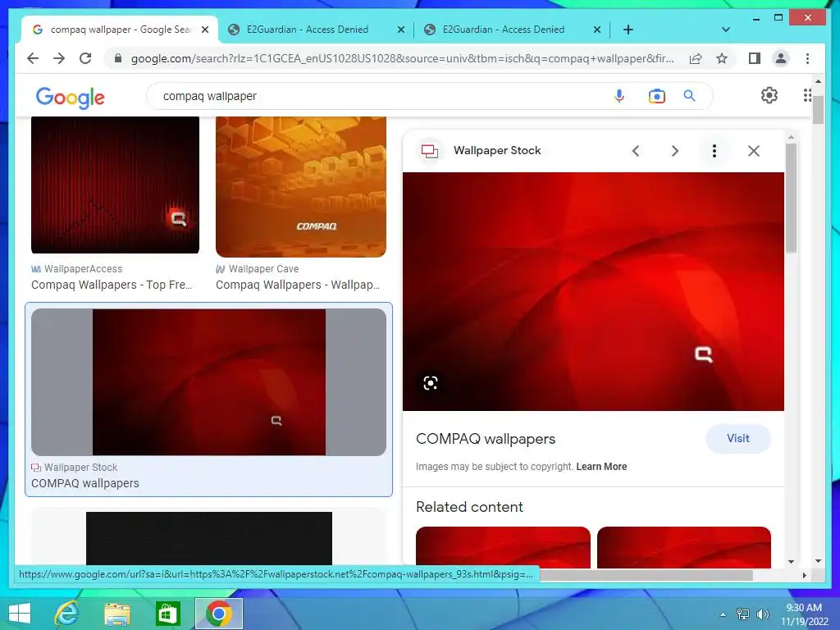Go forward in browser history
Viewport: 840px width, 630px height.
(x=59, y=58)
